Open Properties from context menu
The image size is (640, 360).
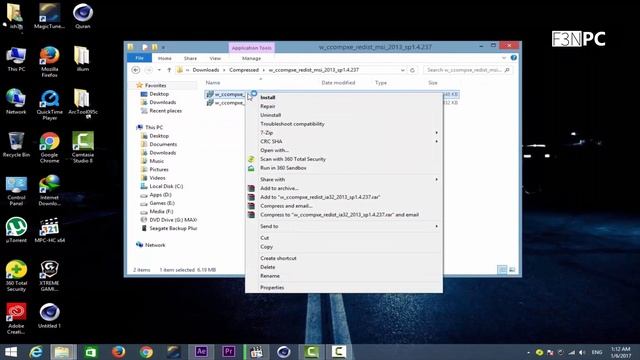(272, 287)
